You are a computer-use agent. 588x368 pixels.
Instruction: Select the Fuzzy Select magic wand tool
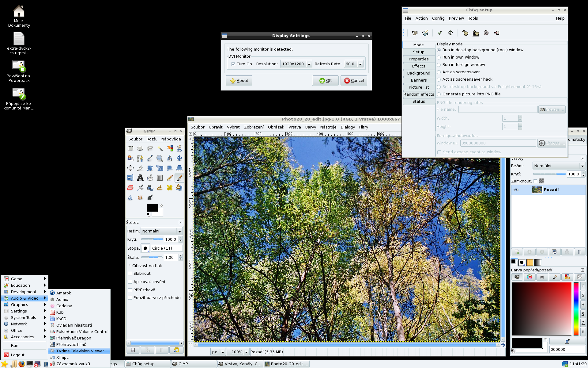click(160, 148)
